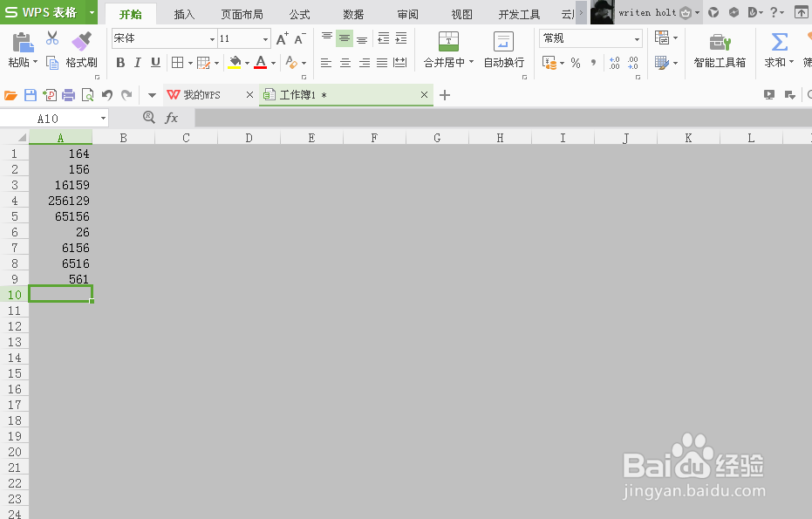Open the 视图 ribbon tab

pyautogui.click(x=462, y=14)
